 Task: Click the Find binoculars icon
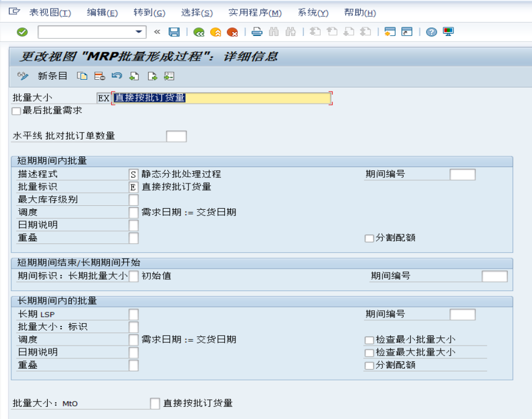[274, 32]
